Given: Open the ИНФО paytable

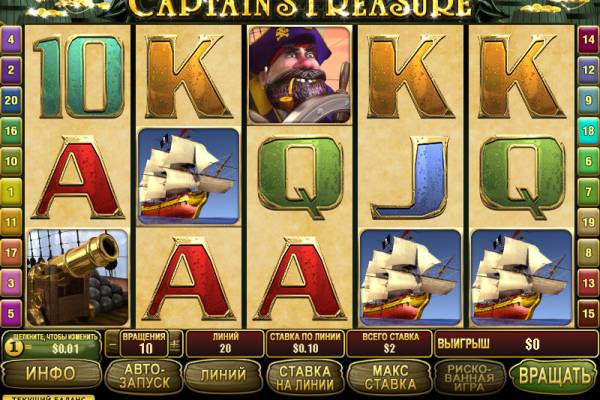Looking at the screenshot, I should [x=51, y=374].
